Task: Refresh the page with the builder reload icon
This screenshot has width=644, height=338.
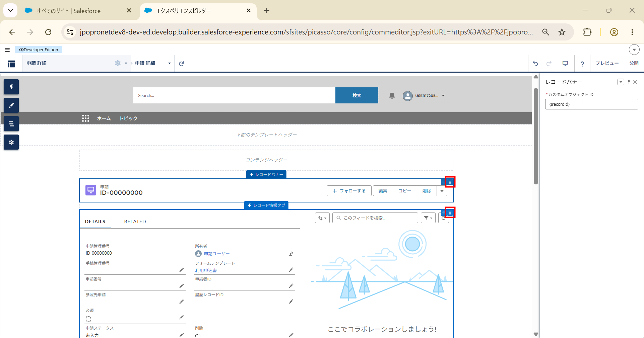Action: [182, 64]
